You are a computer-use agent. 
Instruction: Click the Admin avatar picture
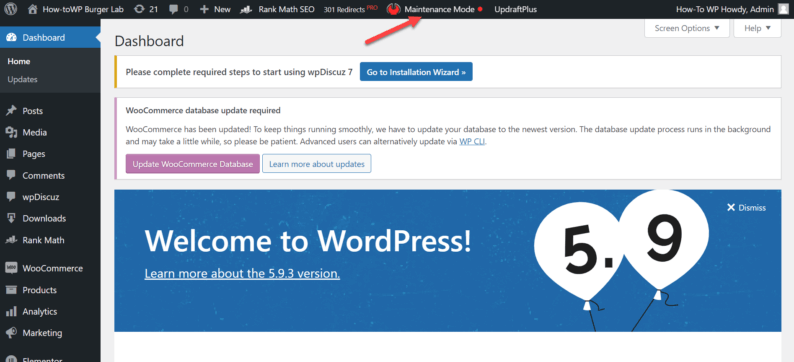tap(783, 9)
